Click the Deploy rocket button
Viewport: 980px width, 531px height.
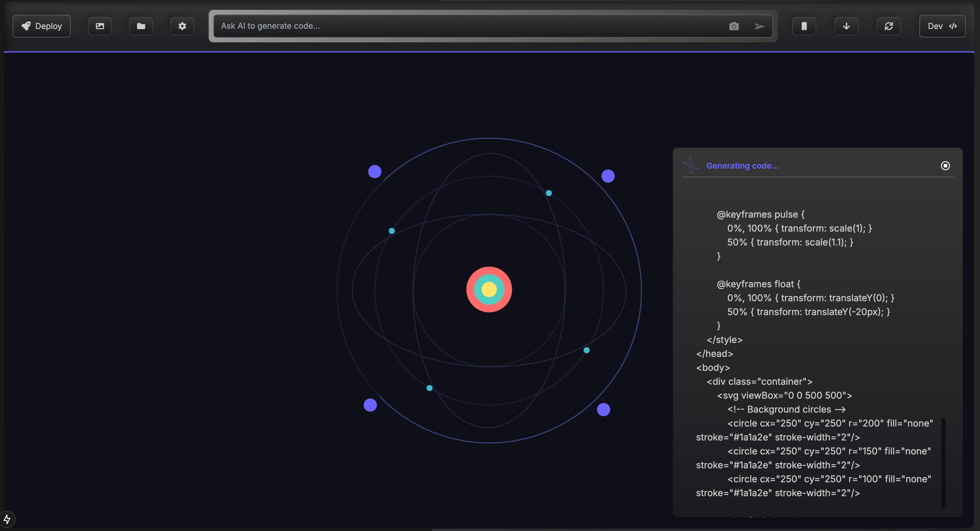[41, 26]
